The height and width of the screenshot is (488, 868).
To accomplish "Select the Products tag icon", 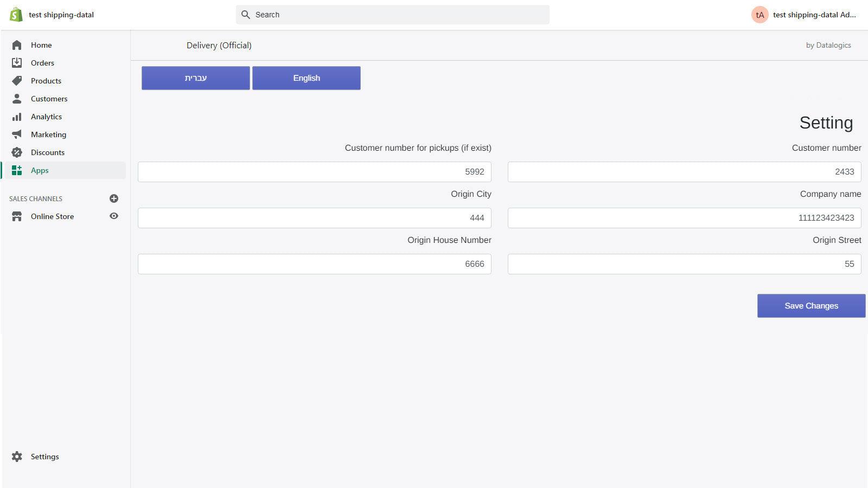I will coord(16,80).
